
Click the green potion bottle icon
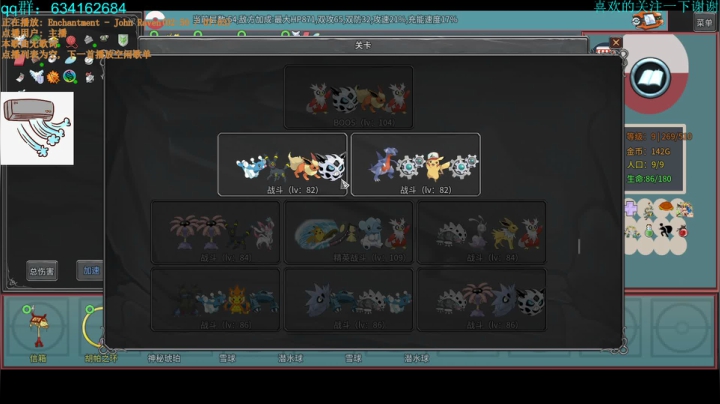(x=649, y=231)
